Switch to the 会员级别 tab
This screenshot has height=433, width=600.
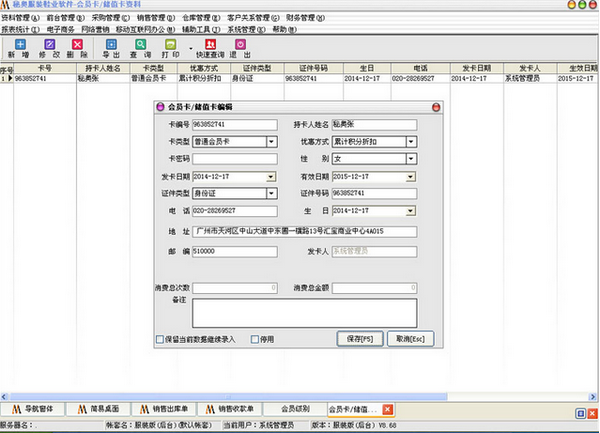pyautogui.click(x=295, y=409)
